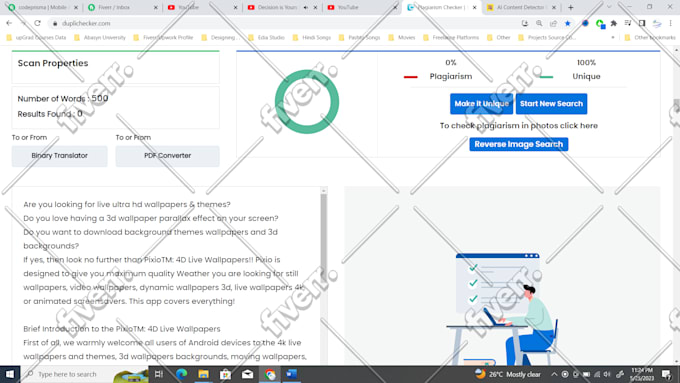Open Task View on the taskbar

point(159,374)
